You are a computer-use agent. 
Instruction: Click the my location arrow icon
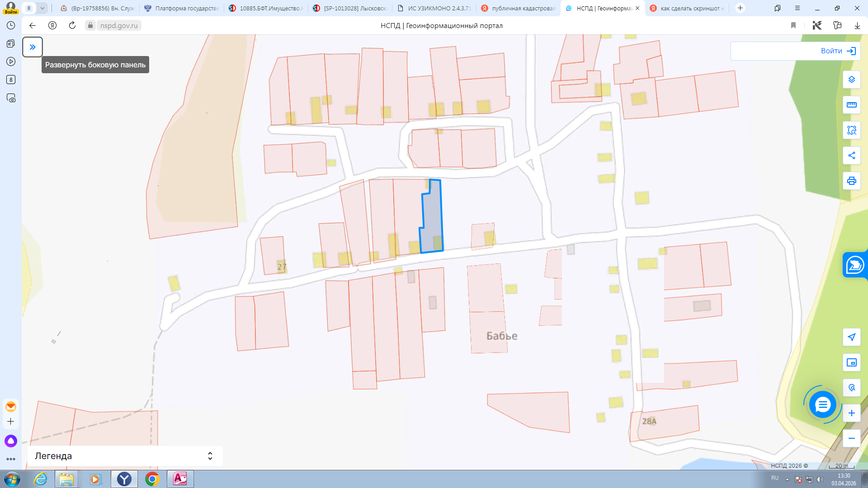852,337
